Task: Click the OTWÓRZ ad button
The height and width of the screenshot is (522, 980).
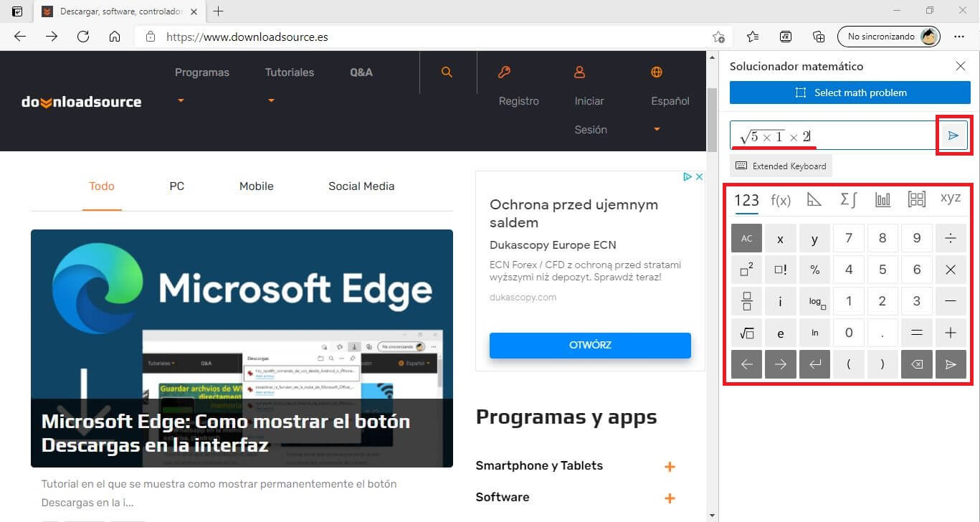Action: point(590,345)
